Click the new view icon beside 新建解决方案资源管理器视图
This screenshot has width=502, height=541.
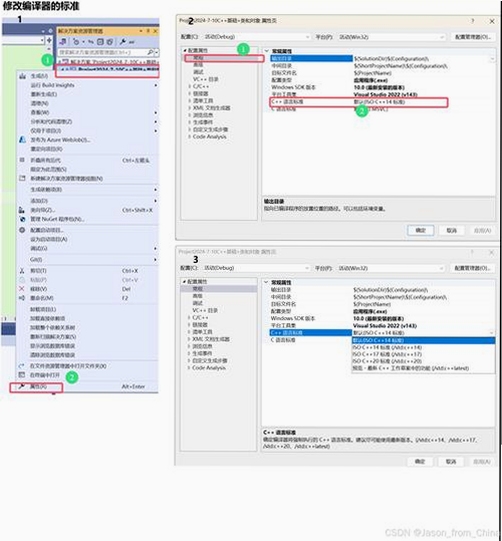click(22, 178)
